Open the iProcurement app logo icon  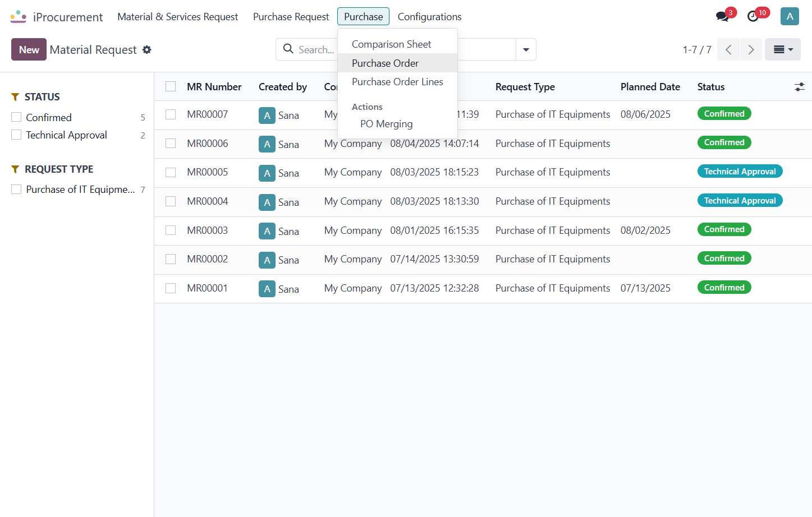(x=18, y=17)
